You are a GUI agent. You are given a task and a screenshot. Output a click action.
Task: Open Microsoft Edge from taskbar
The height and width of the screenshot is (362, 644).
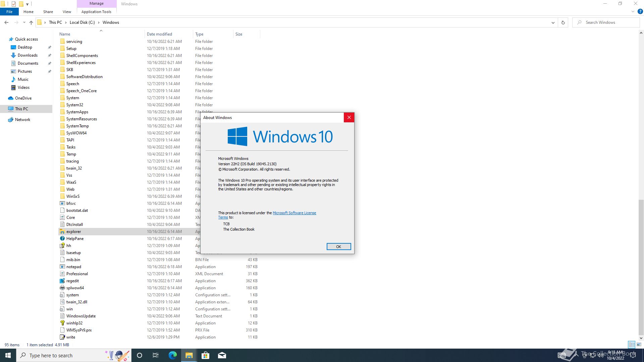point(172,355)
